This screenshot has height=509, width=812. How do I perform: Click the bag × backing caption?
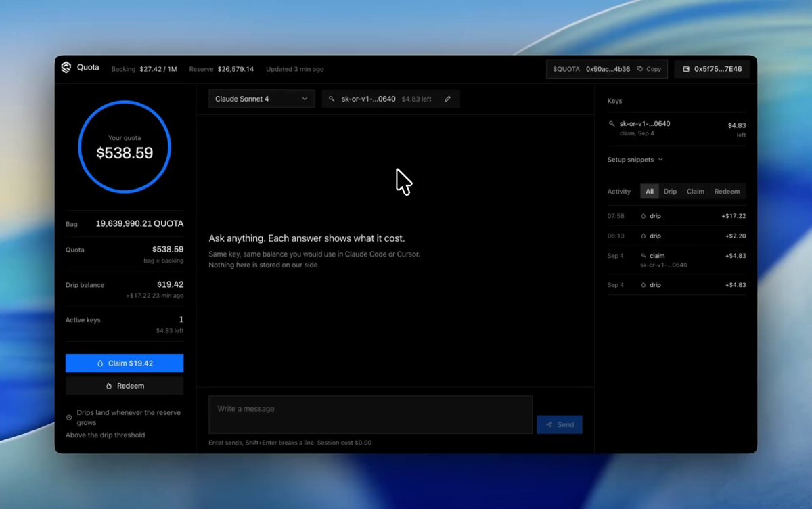pos(163,261)
